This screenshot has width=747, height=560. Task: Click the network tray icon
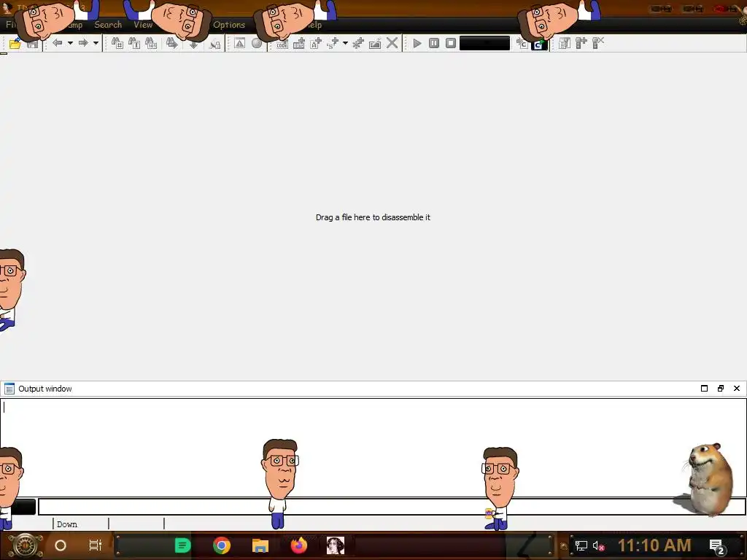click(581, 546)
